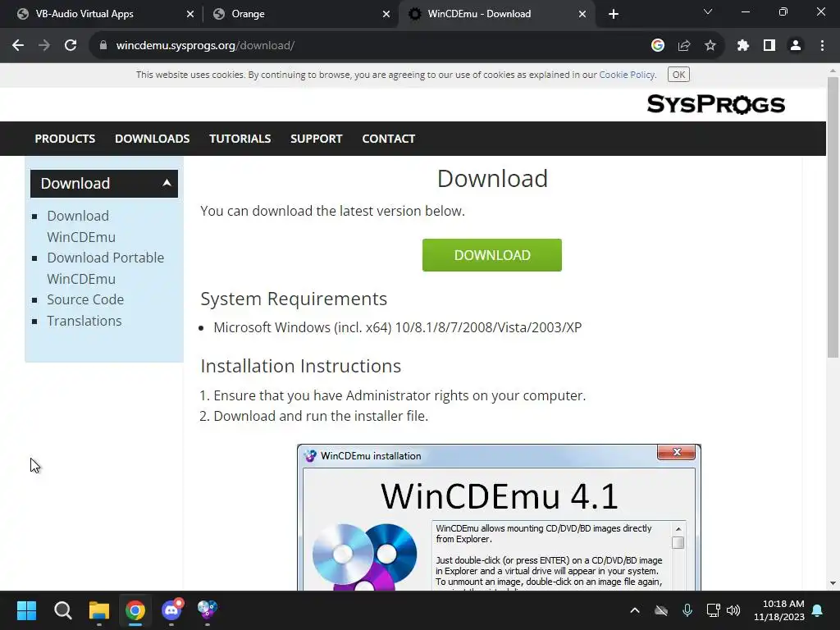Show hidden system tray icons
840x630 pixels.
point(634,610)
